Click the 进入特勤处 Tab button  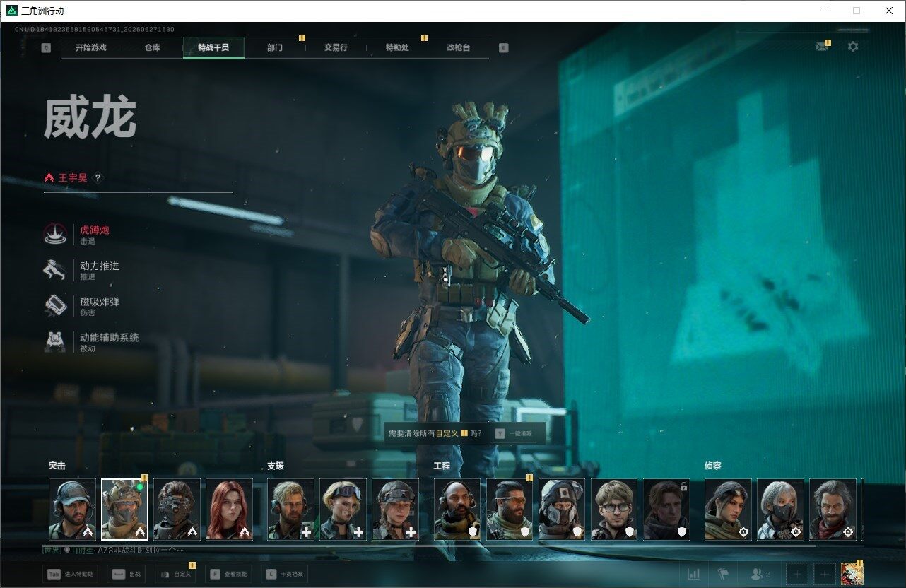pyautogui.click(x=70, y=575)
